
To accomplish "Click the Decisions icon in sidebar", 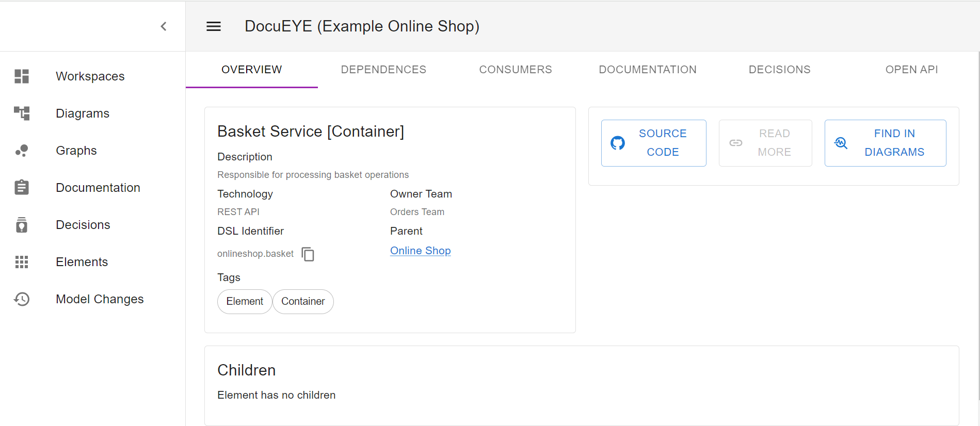I will pos(22,225).
